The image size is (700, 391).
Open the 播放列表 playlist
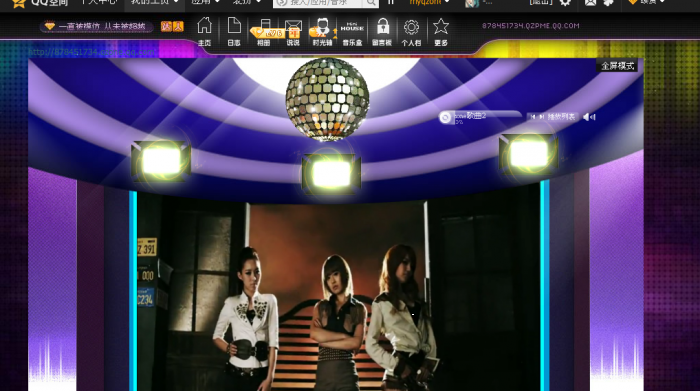coord(561,117)
